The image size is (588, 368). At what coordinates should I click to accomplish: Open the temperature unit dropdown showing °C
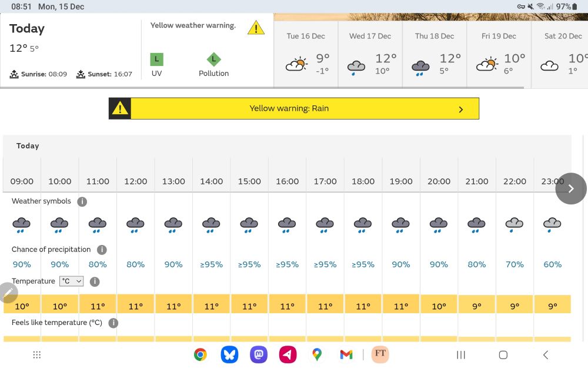[71, 281]
